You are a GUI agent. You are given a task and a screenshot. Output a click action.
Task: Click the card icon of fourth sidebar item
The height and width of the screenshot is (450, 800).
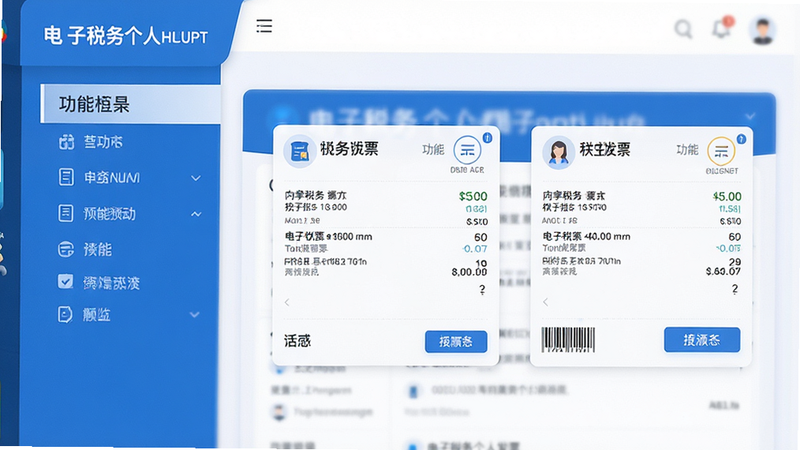[x=66, y=249]
